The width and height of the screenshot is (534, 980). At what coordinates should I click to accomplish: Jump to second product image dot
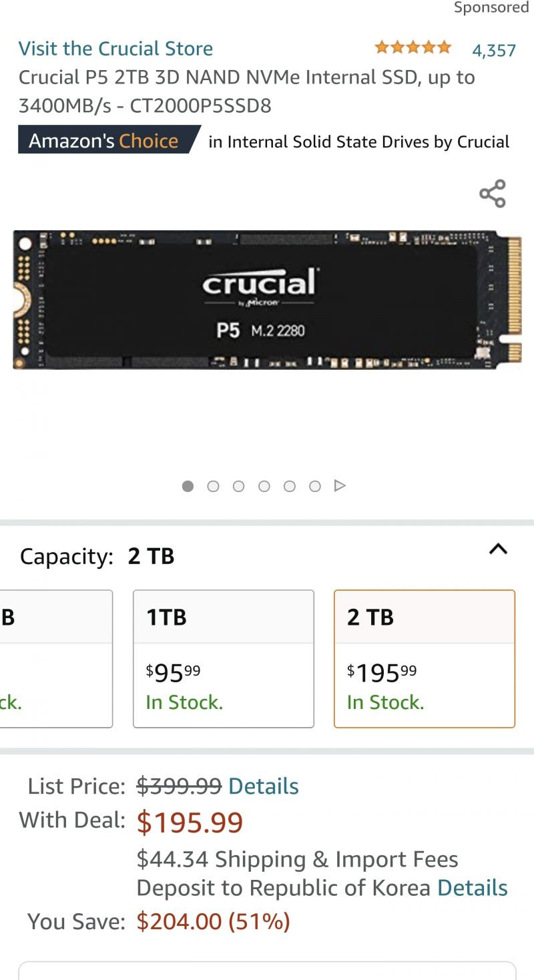click(x=213, y=486)
